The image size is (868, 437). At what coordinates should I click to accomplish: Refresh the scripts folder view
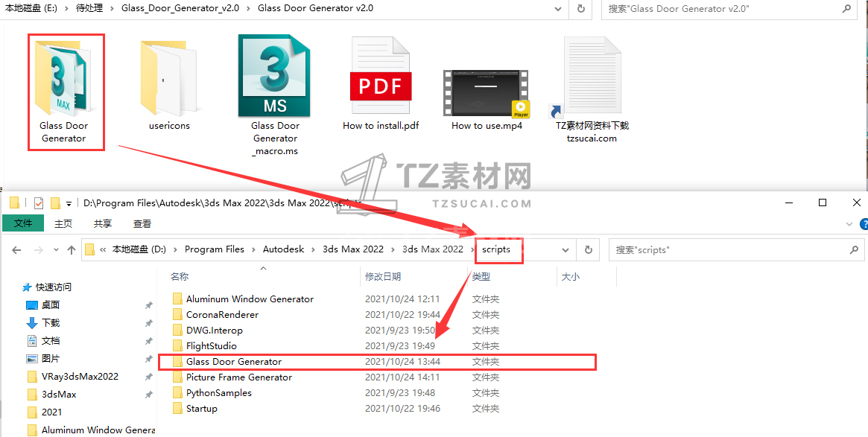point(589,250)
